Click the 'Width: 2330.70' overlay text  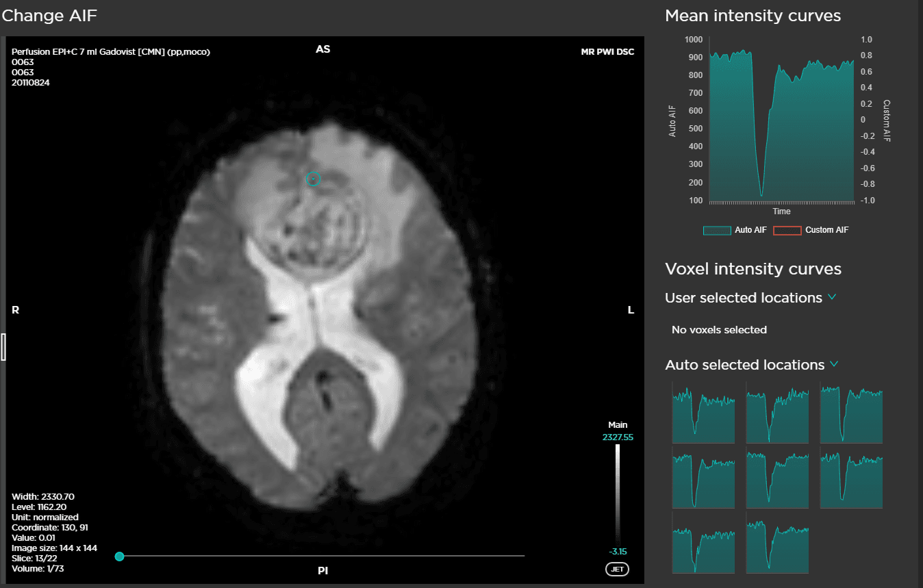[44, 496]
